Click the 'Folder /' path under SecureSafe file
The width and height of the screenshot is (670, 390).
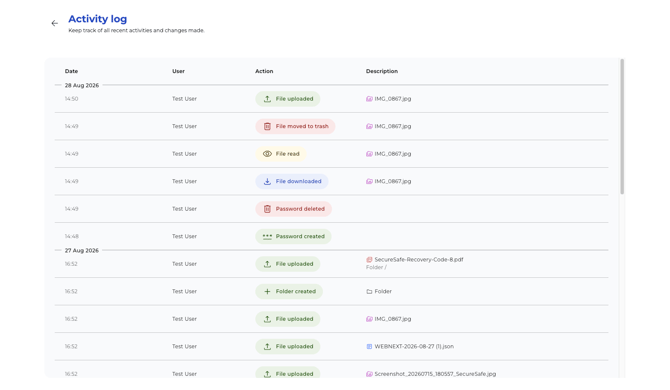click(x=376, y=267)
